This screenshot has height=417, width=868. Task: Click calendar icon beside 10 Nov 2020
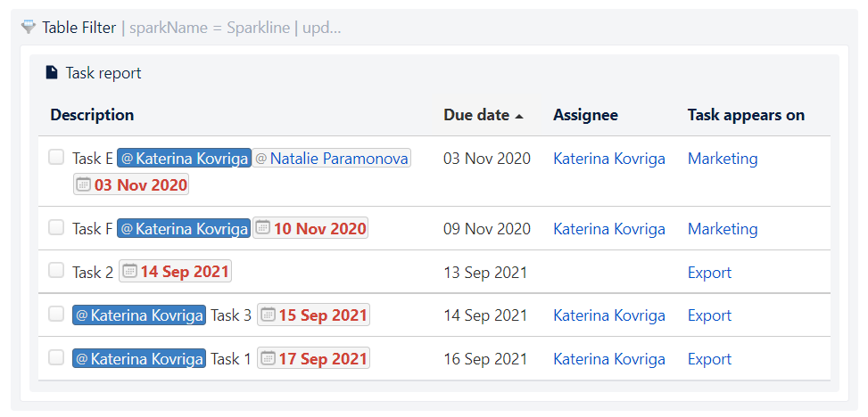[262, 227]
